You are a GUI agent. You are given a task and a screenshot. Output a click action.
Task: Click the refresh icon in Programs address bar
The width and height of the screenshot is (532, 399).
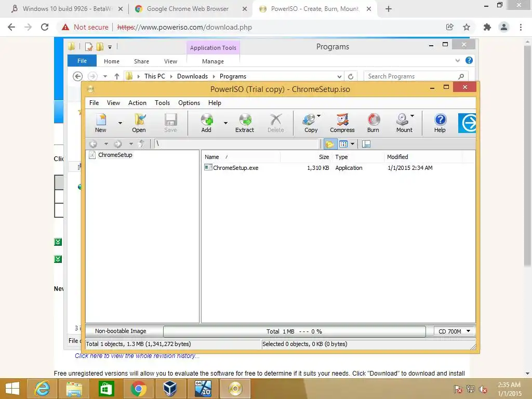[x=351, y=76]
